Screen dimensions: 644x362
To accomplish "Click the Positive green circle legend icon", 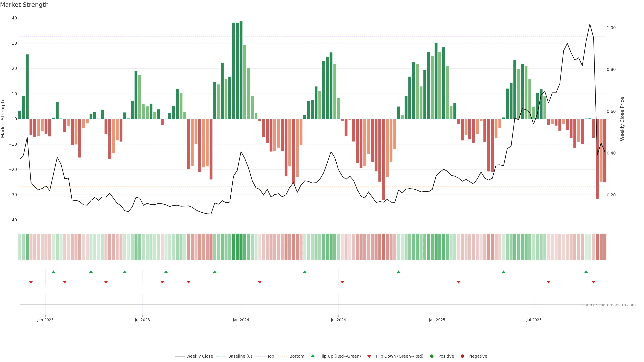I will pos(432,356).
